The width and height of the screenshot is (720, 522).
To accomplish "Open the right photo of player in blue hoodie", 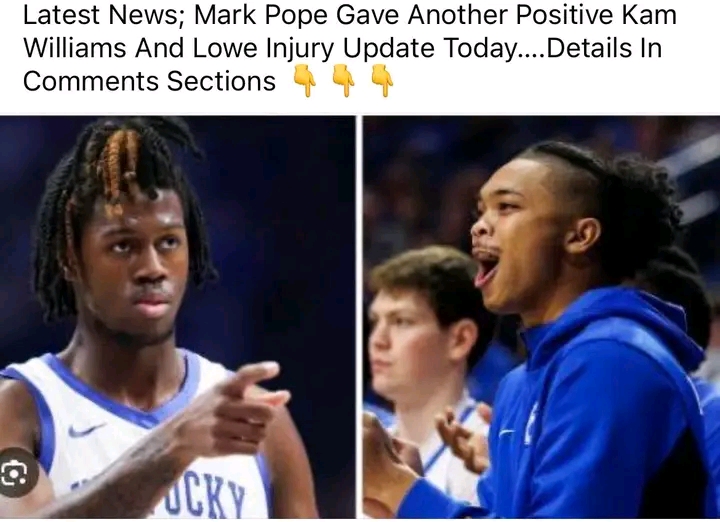I will (x=541, y=317).
